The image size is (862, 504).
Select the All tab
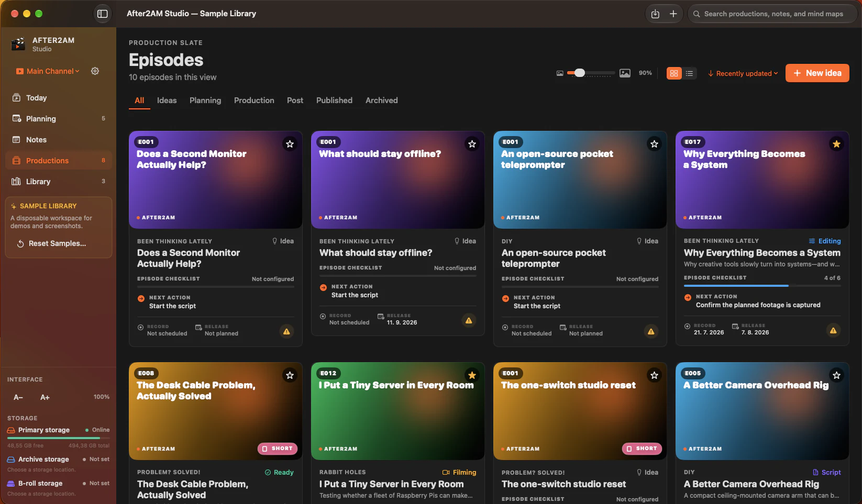(x=139, y=100)
